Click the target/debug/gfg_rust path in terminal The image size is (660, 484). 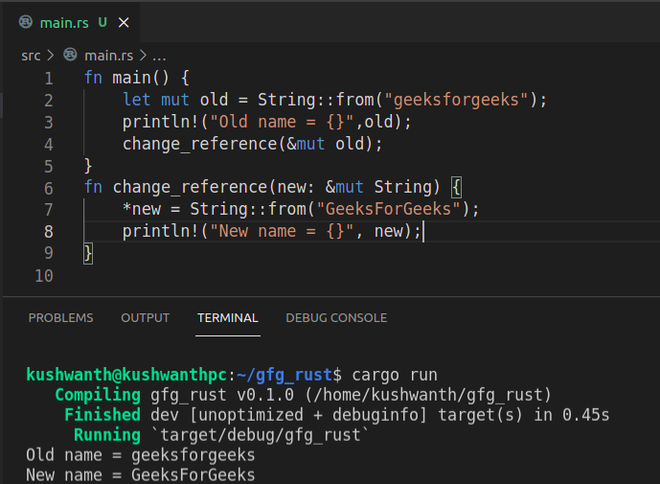pyautogui.click(x=260, y=435)
